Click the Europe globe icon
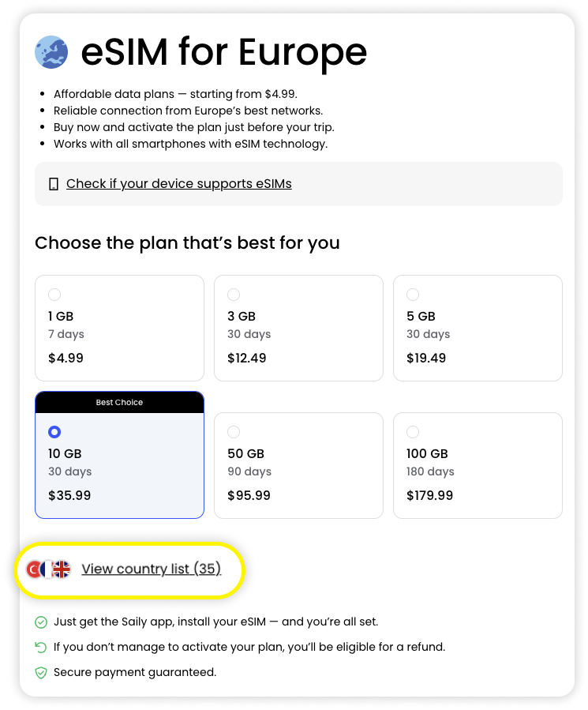Image resolution: width=588 pixels, height=710 pixels. 51,52
